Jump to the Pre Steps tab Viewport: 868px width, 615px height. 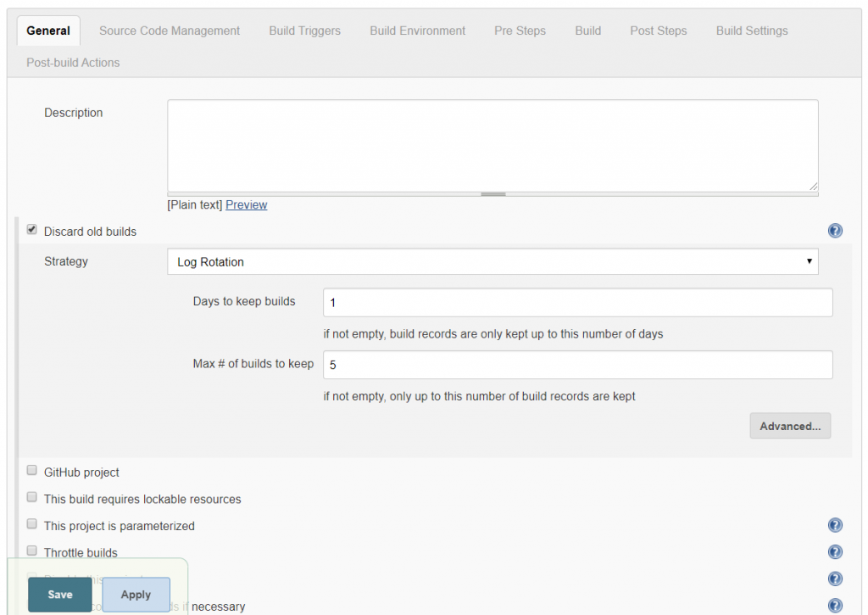point(520,31)
